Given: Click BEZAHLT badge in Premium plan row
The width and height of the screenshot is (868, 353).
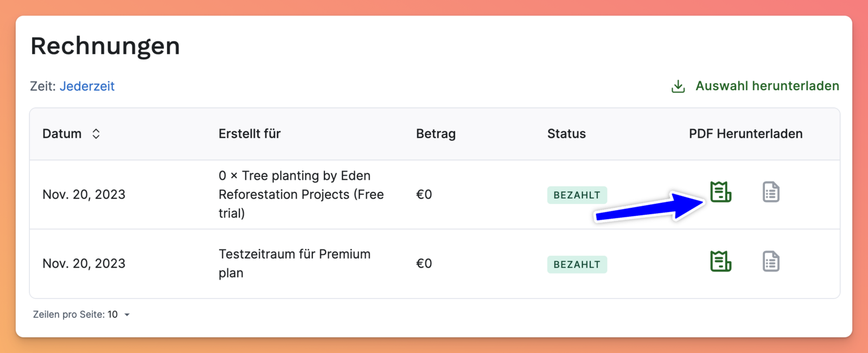Looking at the screenshot, I should [x=577, y=264].
